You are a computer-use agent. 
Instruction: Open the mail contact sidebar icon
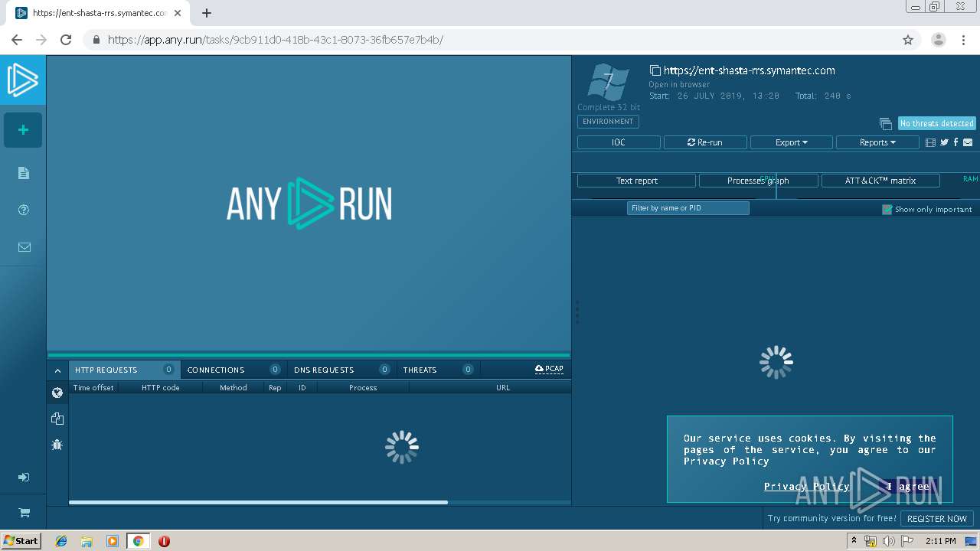tap(24, 247)
